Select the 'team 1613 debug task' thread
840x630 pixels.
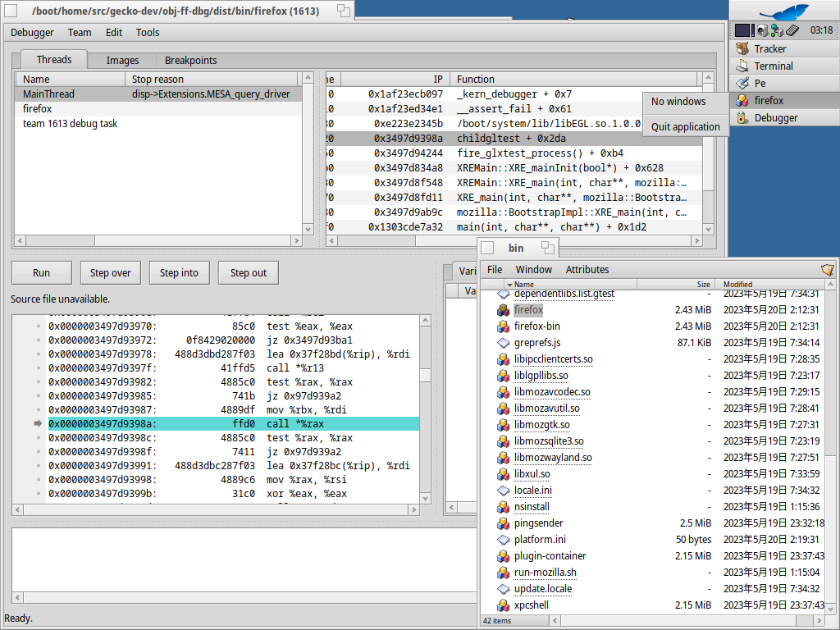click(x=158, y=124)
